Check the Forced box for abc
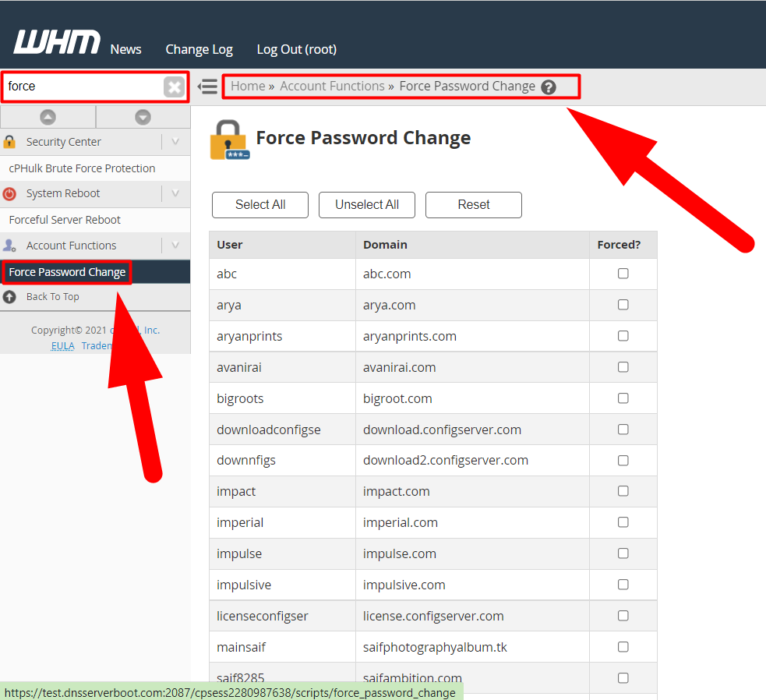Image resolution: width=766 pixels, height=700 pixels. tap(623, 274)
